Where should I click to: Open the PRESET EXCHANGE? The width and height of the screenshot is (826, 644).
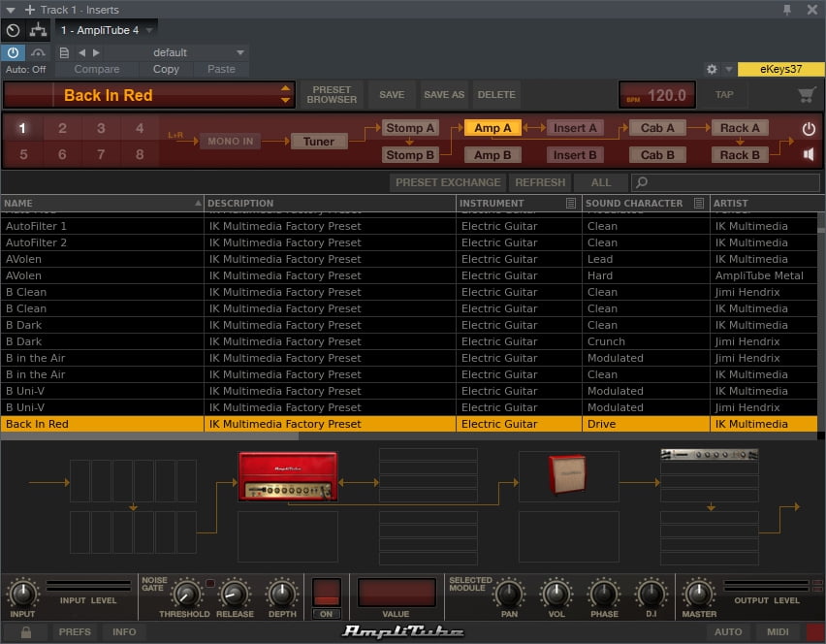tap(448, 182)
